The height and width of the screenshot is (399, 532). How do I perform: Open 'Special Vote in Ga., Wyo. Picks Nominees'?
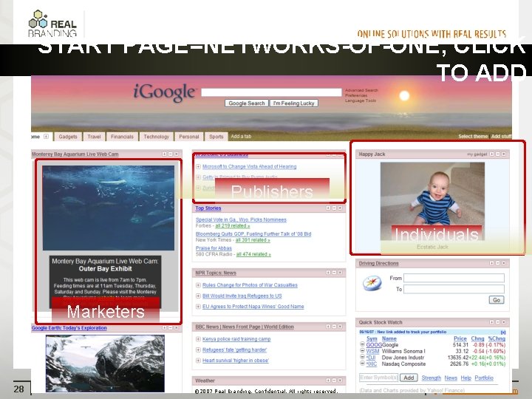[241, 220]
